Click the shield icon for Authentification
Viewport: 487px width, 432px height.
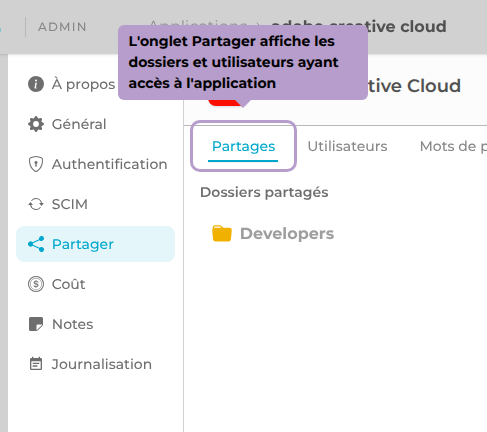pos(36,164)
